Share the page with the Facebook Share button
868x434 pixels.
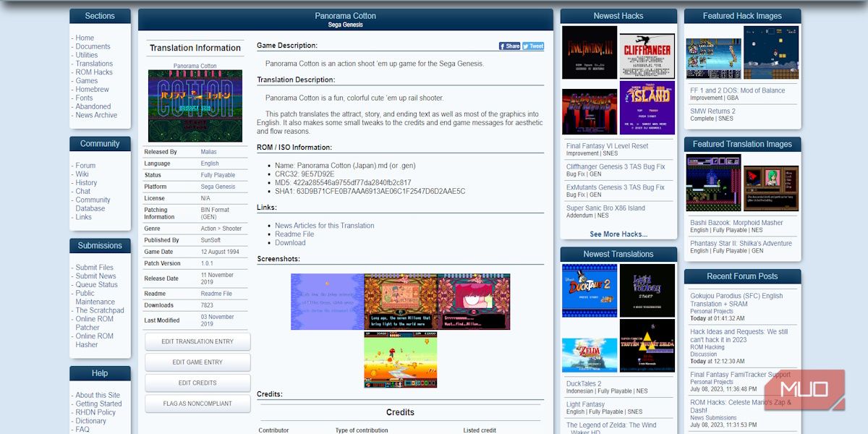point(510,46)
